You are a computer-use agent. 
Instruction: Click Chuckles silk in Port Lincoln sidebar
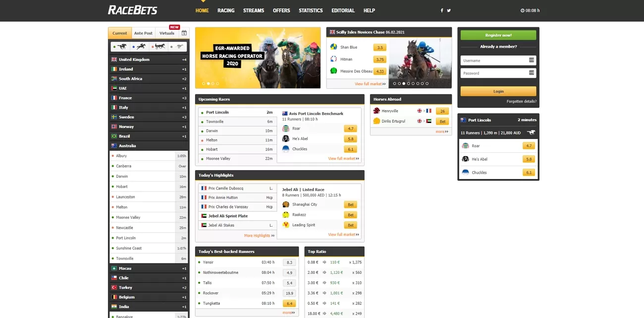(465, 173)
